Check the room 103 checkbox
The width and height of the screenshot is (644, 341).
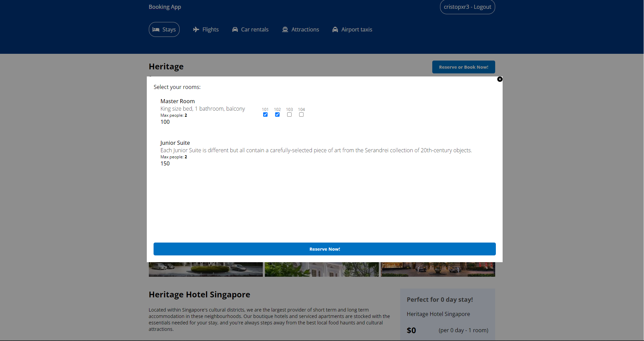[x=289, y=114]
